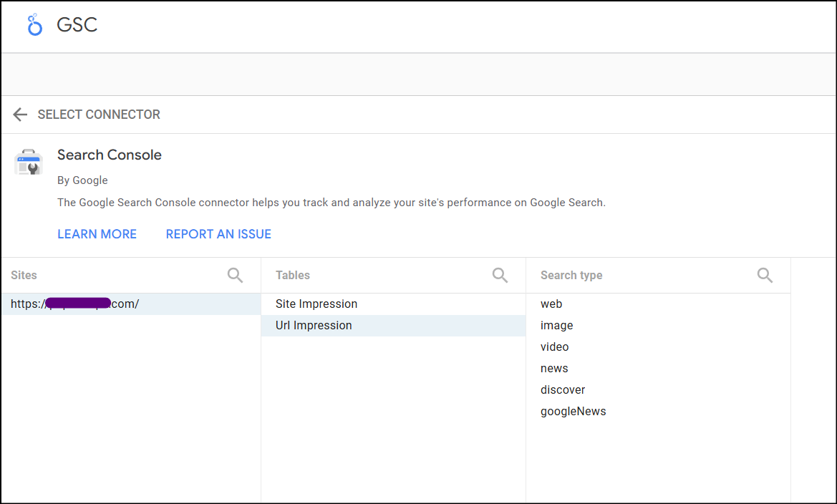Select the web search type
The width and height of the screenshot is (837, 504).
(x=657, y=304)
